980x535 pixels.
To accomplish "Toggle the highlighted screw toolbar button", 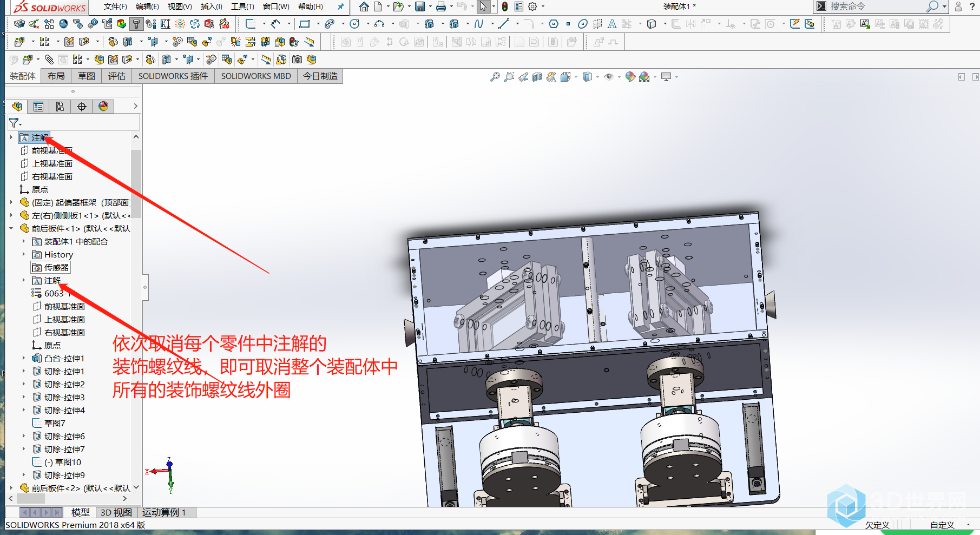I will tap(136, 24).
